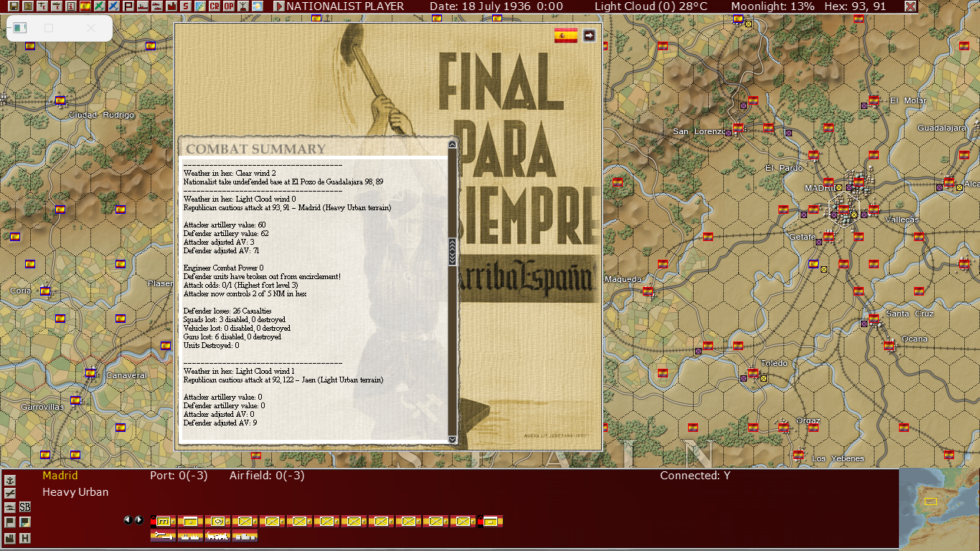Viewport: 980px width, 551px height.
Task: Select the green aircraft toolbar icon
Action: pyautogui.click(x=100, y=6)
